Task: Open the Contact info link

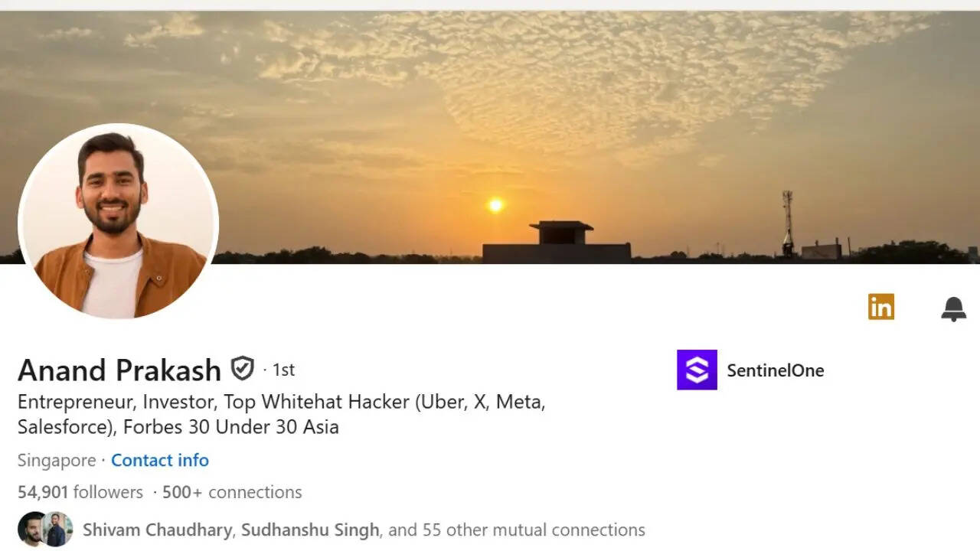Action: pos(160,460)
